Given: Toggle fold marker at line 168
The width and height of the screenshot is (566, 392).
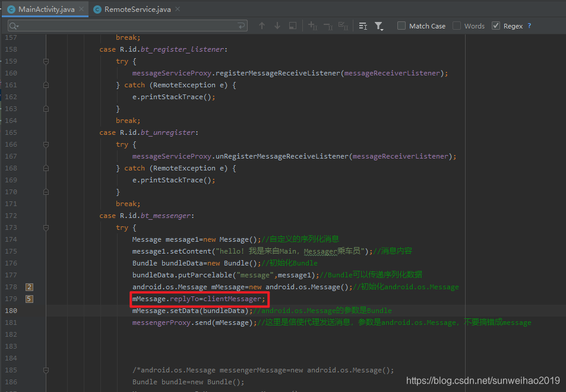Looking at the screenshot, I should pos(46,168).
